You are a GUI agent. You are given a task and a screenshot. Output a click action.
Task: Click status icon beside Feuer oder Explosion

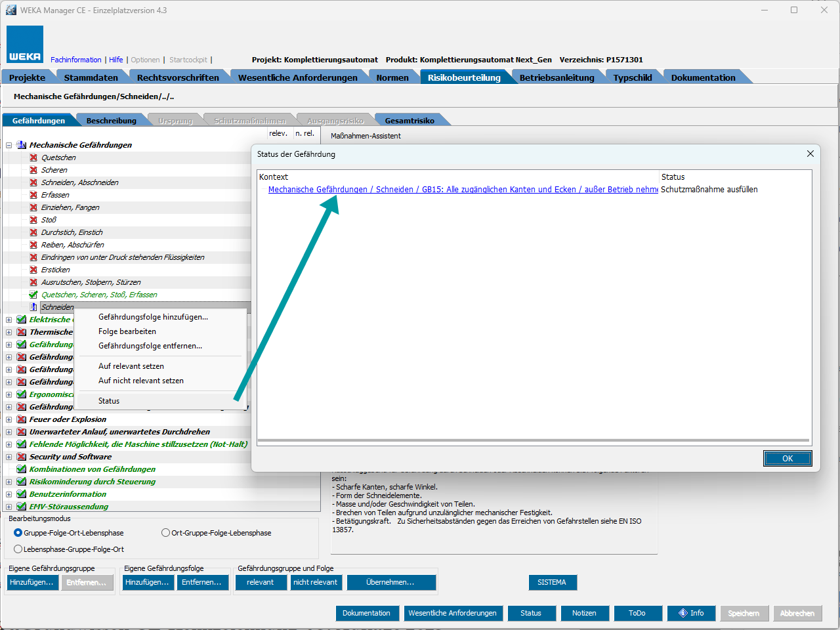click(x=22, y=419)
